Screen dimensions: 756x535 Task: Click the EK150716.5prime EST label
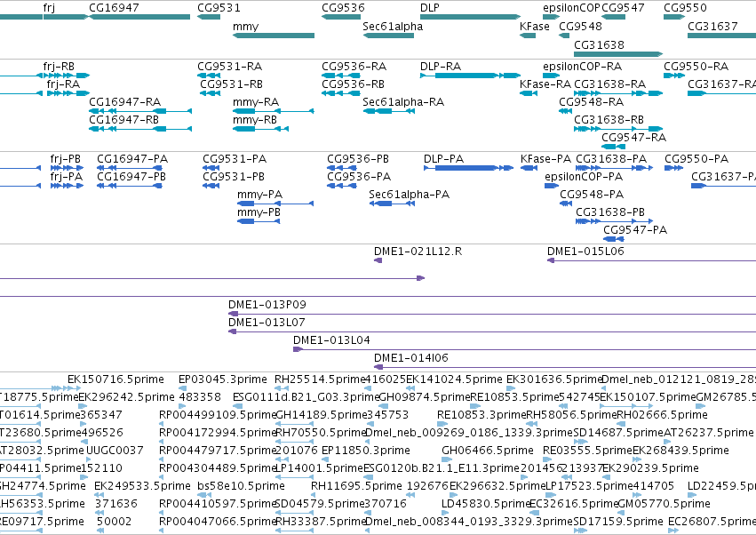pyautogui.click(x=115, y=379)
